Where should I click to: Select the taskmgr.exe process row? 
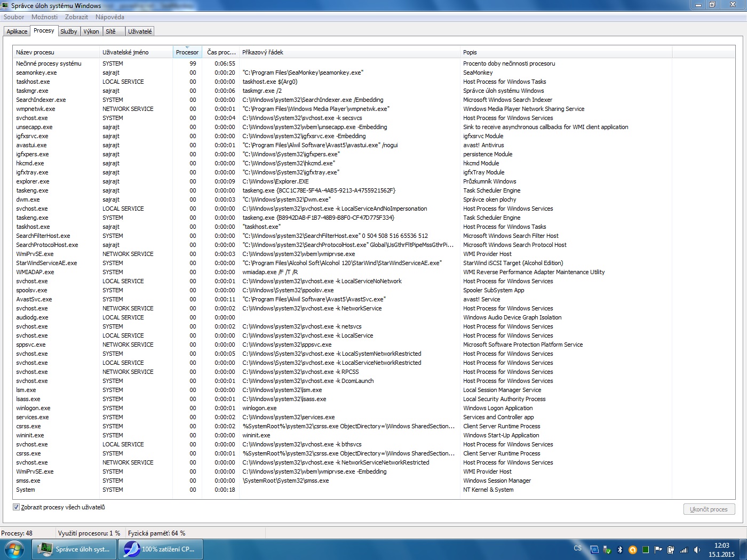[373, 91]
